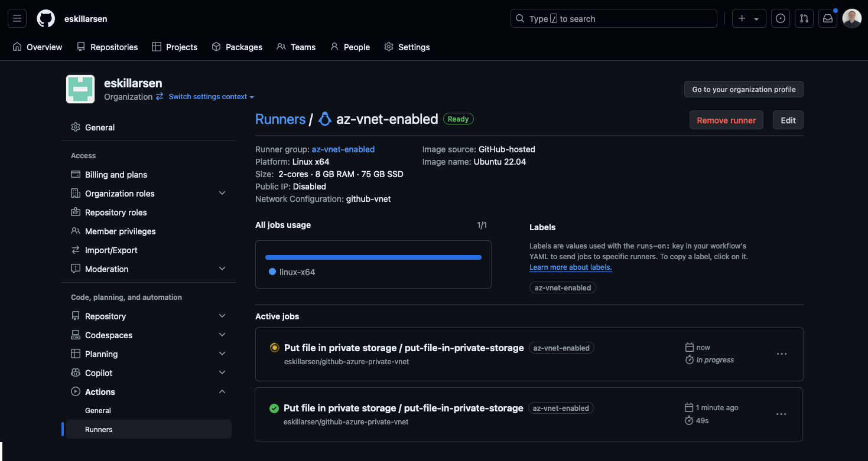Click the Ready status badge

[459, 119]
